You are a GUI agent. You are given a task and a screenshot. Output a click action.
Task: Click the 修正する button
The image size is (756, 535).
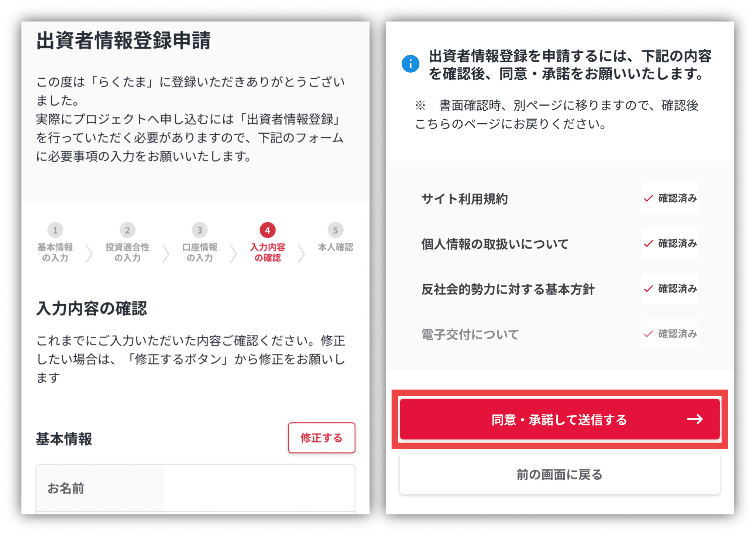tap(322, 438)
